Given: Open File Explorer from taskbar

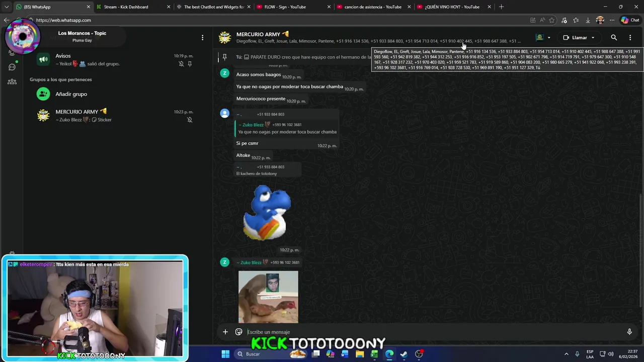Looking at the screenshot, I should coord(360,354).
